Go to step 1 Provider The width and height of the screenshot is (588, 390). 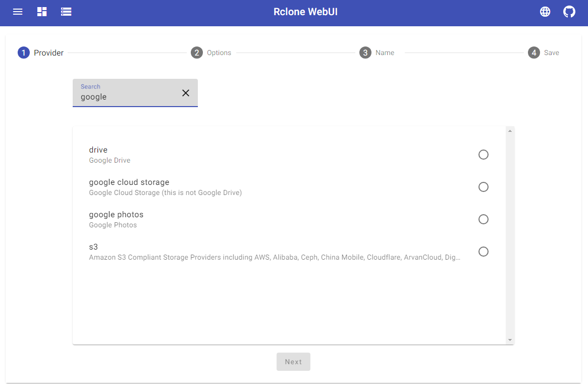pos(41,53)
